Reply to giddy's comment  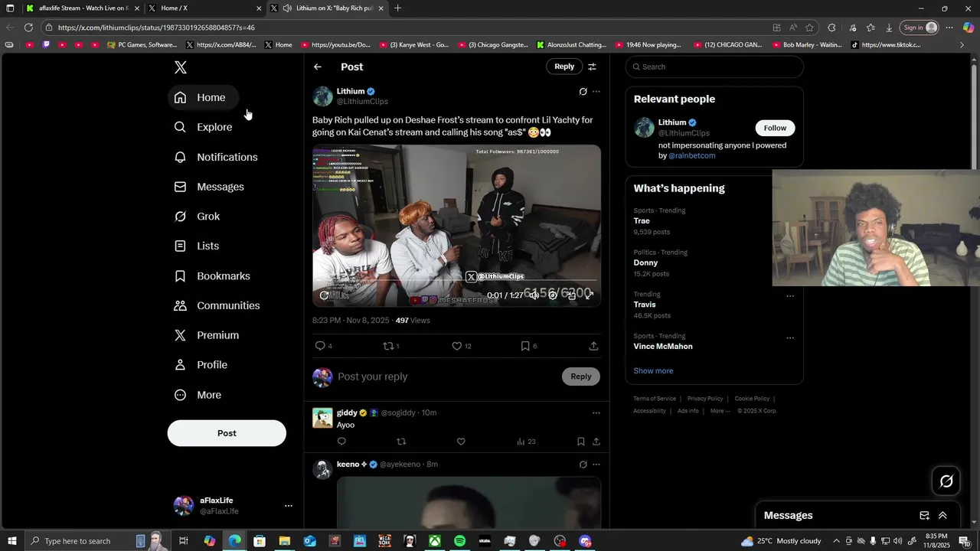(x=341, y=442)
